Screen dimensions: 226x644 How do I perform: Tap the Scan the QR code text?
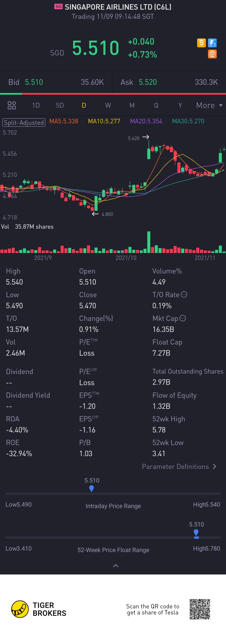(x=153, y=609)
